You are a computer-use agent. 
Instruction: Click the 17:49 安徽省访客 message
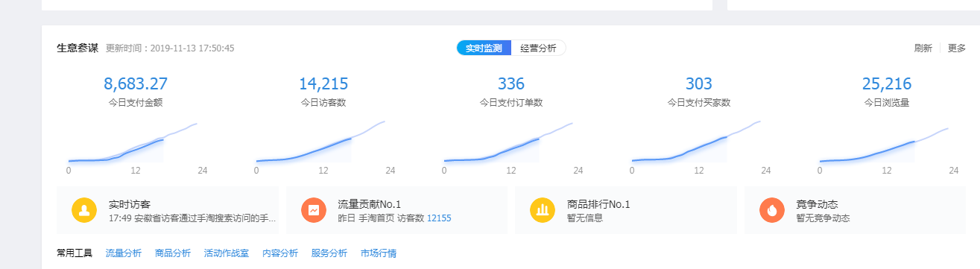(192, 218)
